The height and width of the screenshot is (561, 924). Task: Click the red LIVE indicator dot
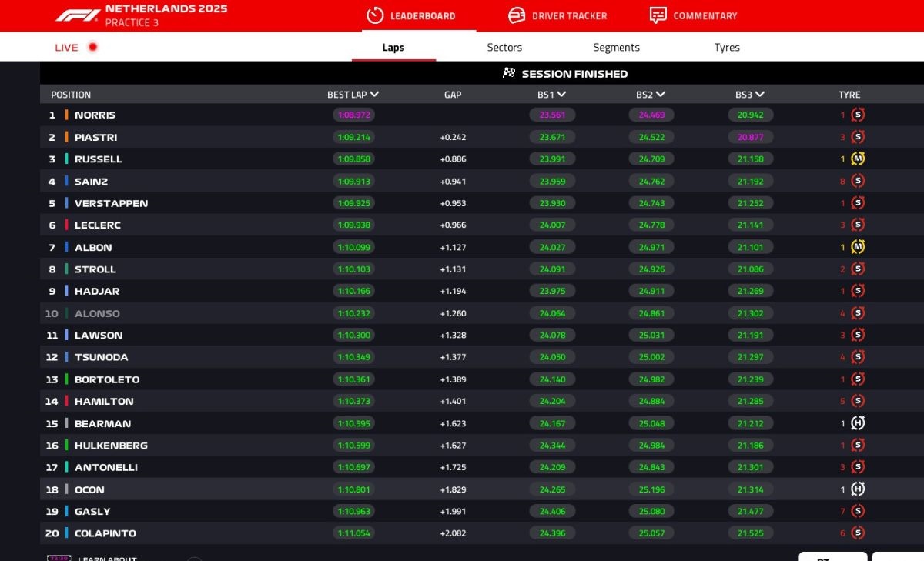pyautogui.click(x=92, y=47)
